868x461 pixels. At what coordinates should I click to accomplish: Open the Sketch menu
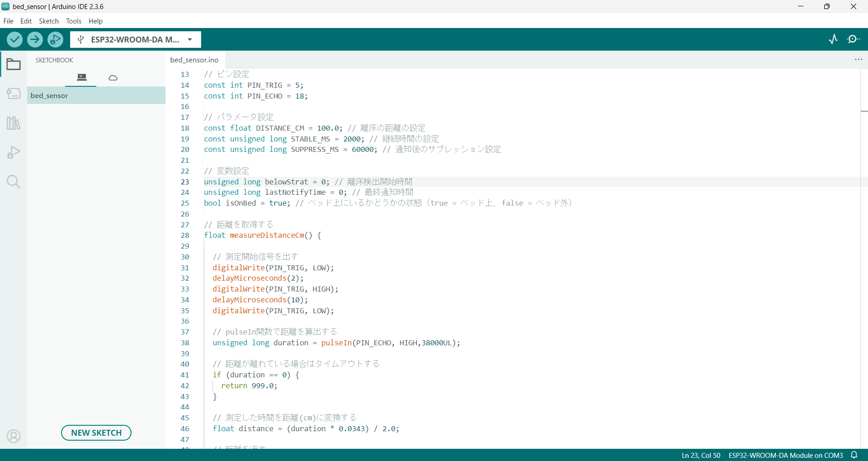(x=49, y=21)
